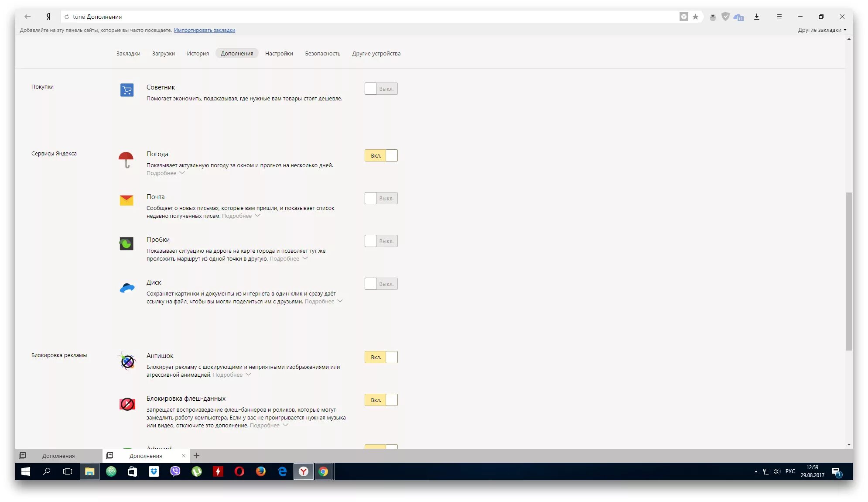Open Другие закладки dropdown

(x=822, y=30)
